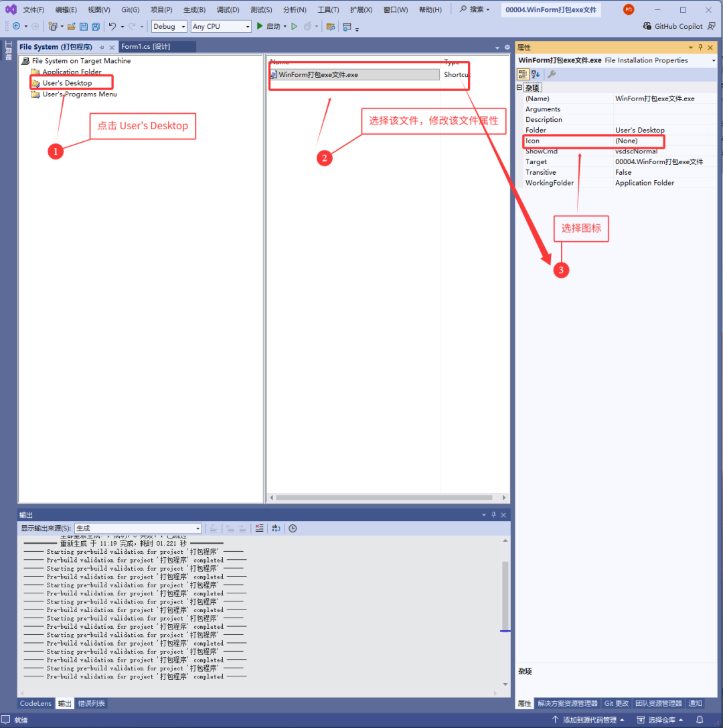Open a file with the folder icon
The width and height of the screenshot is (723, 728).
[71, 27]
